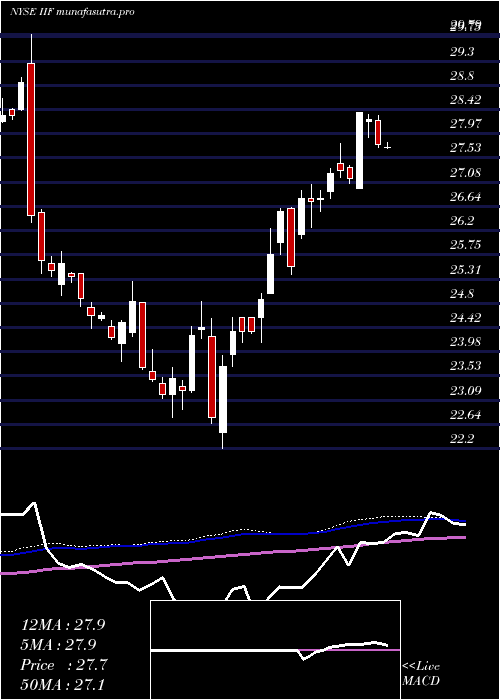Click the 26.2 price level label
This screenshot has width=500, height=700.
pos(462,221)
